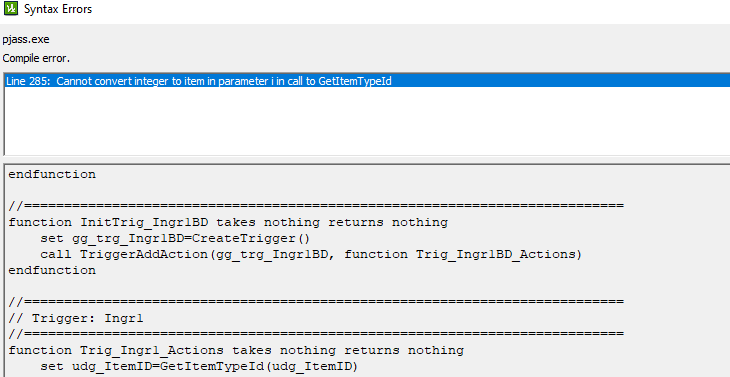This screenshot has height=377, width=730.
Task: Place cursor on the topmost endfunction line
Action: coord(52,175)
